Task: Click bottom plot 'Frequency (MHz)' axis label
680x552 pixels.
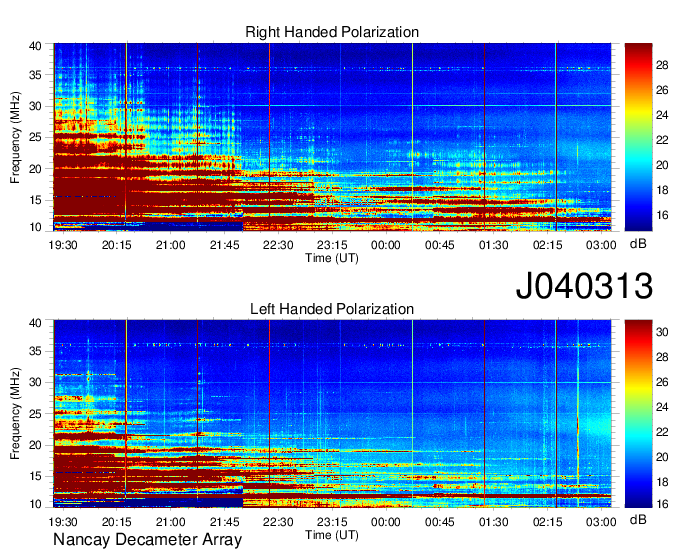Action: pos(15,414)
